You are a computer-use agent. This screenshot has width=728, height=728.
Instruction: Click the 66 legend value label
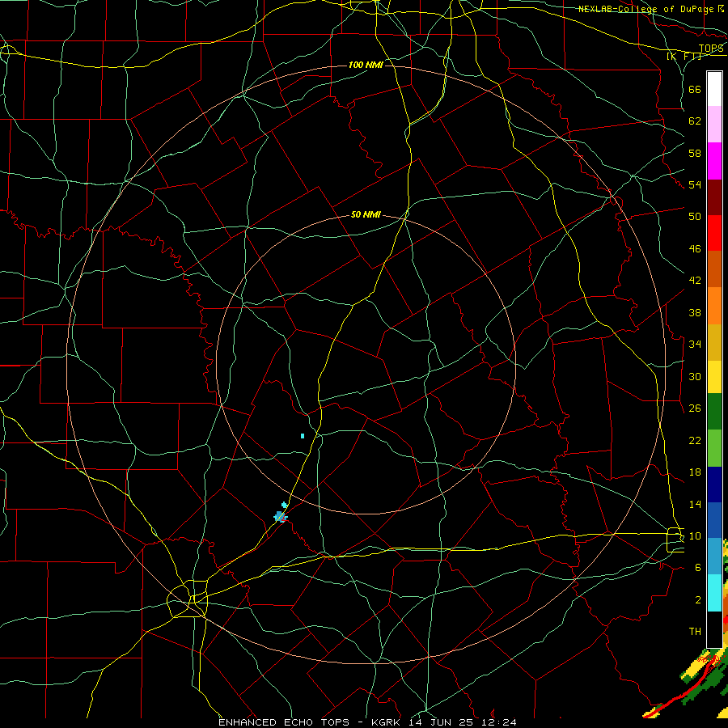pyautogui.click(x=695, y=89)
